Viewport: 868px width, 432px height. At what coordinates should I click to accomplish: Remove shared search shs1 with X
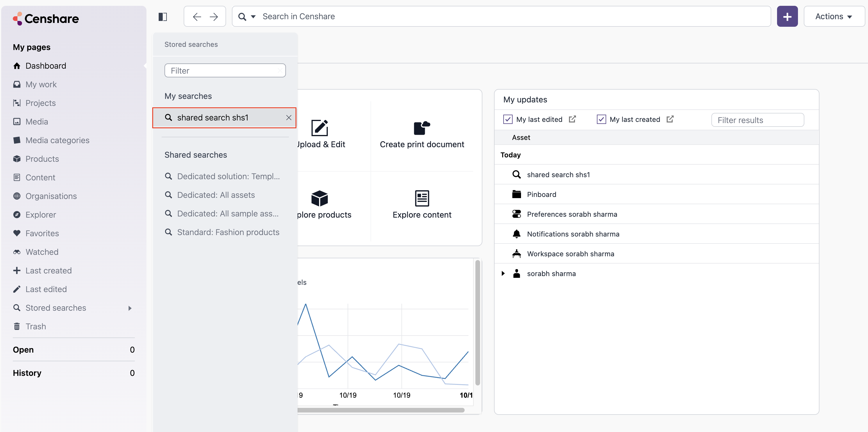point(289,118)
